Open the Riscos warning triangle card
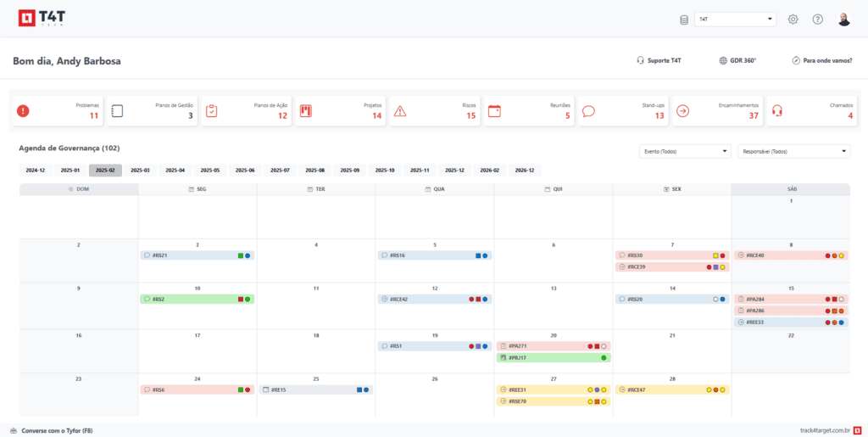 pos(431,111)
